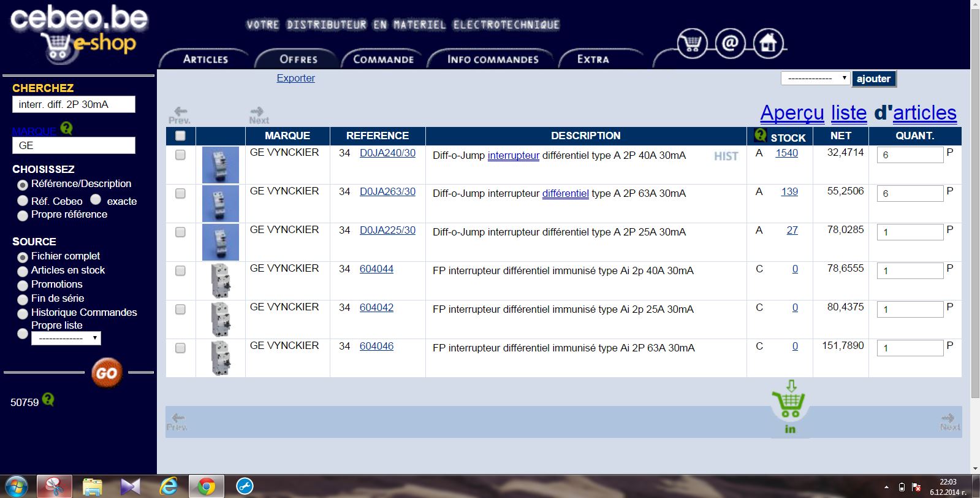Open the Offres tab
Image resolution: width=980 pixels, height=498 pixels.
[x=298, y=59]
